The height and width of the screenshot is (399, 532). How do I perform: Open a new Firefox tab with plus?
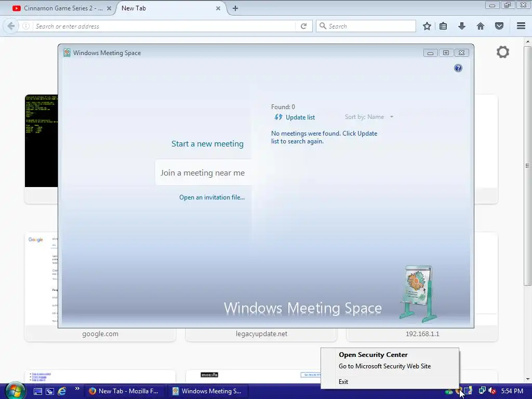coord(235,8)
